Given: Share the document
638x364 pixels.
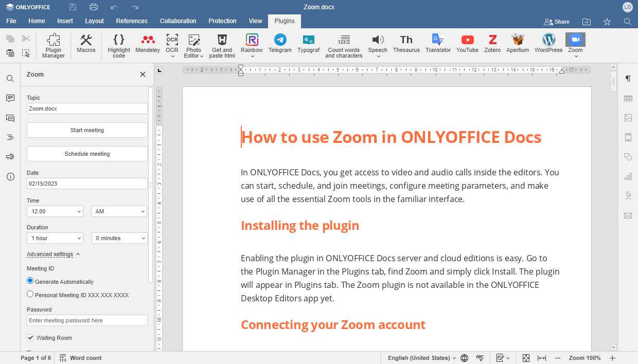Looking at the screenshot, I should (x=557, y=22).
